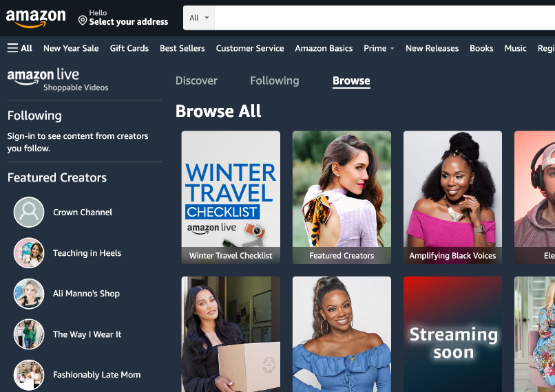555x392 pixels.
Task: Open Best Sellers page
Action: tap(182, 48)
